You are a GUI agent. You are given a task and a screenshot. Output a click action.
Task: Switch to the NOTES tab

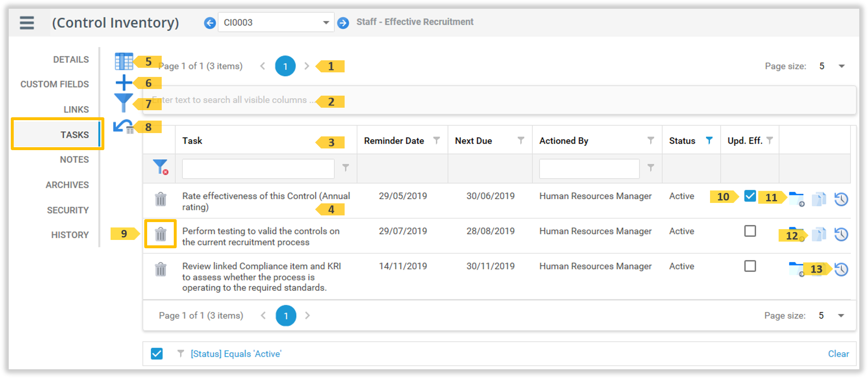74,160
